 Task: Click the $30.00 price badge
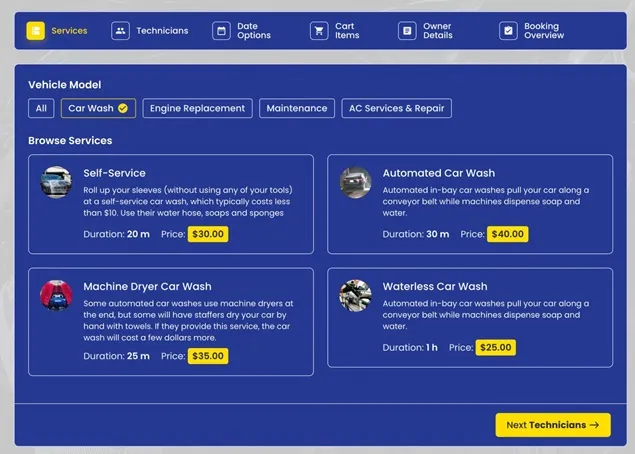208,234
